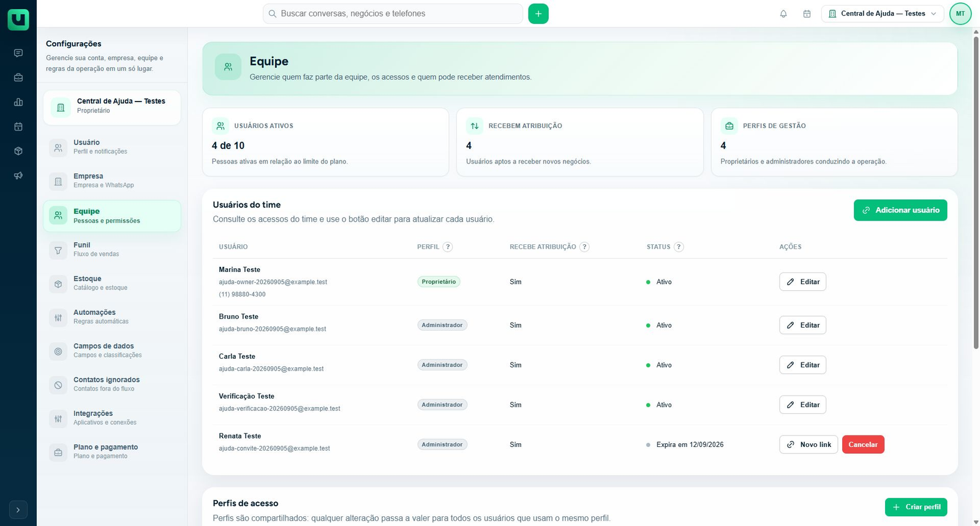The width and height of the screenshot is (980, 526).
Task: Go to Automações settings
Action: click(112, 317)
